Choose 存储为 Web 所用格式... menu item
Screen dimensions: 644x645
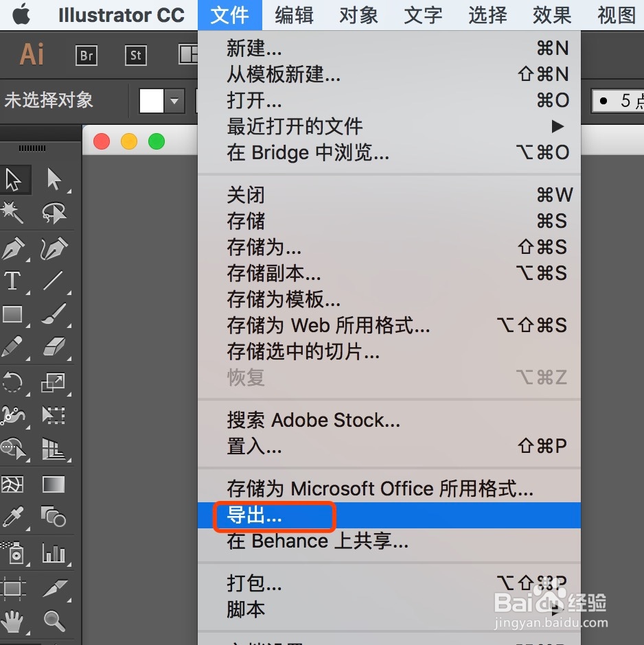pos(389,325)
